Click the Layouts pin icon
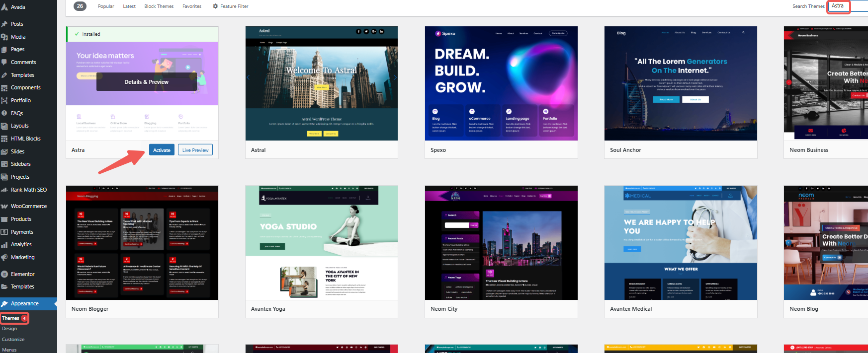The image size is (868, 353). pyautogui.click(x=4, y=126)
